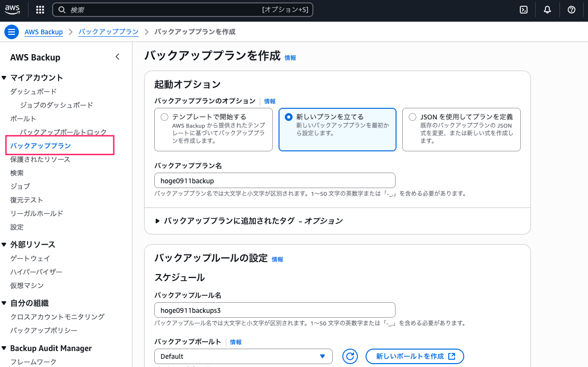
Task: Open the help question mark menu
Action: coord(572,10)
